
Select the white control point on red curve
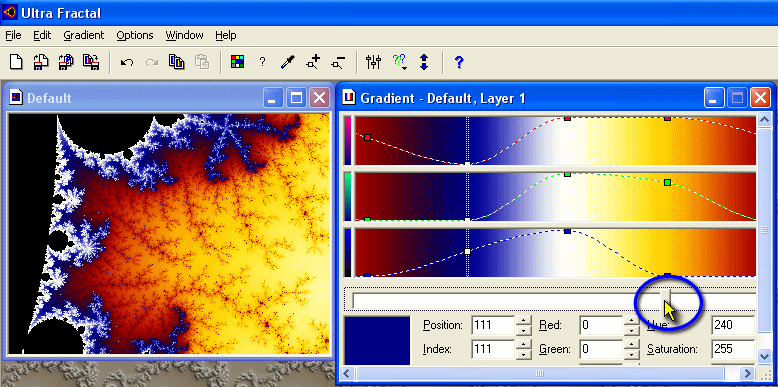467,163
